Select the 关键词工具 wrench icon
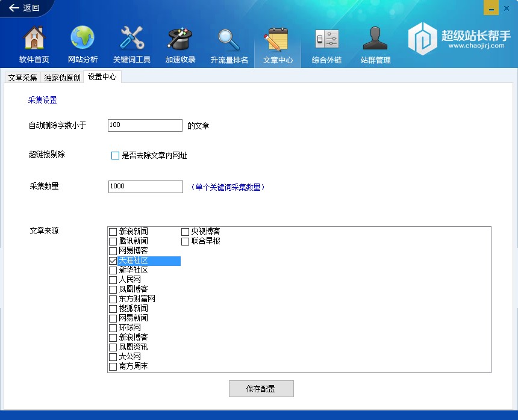Screen dimensions: 518x420 pyautogui.click(x=132, y=39)
